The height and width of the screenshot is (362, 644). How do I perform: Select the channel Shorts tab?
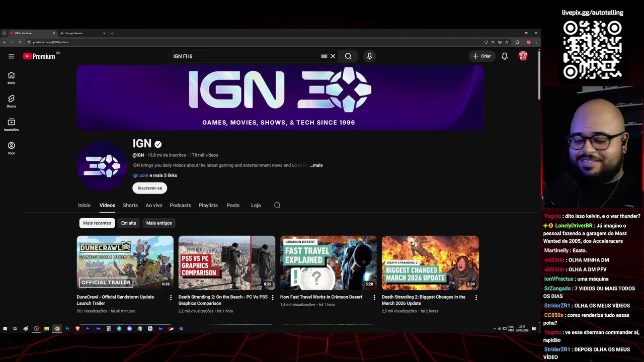point(130,205)
